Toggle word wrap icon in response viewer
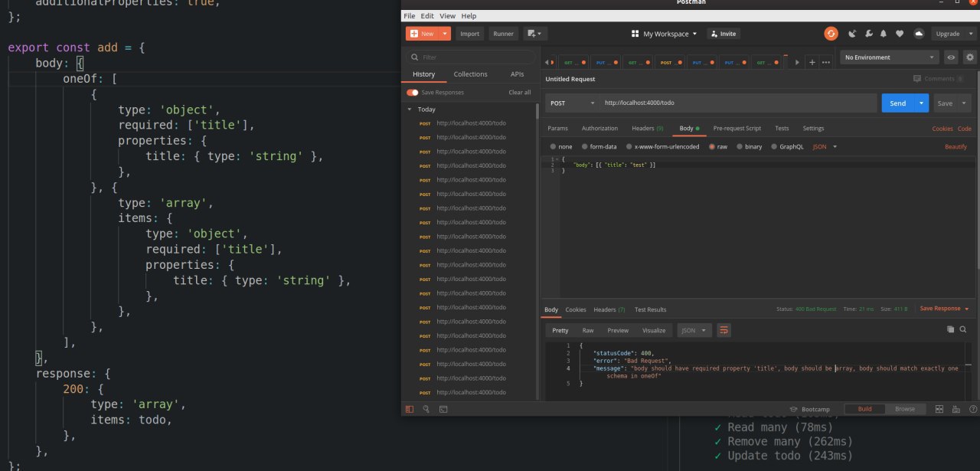 724,330
